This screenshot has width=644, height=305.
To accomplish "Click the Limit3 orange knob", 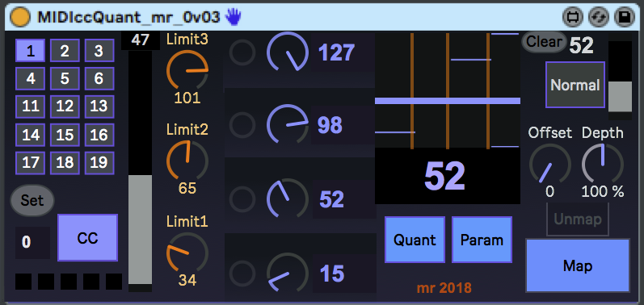I will [187, 69].
